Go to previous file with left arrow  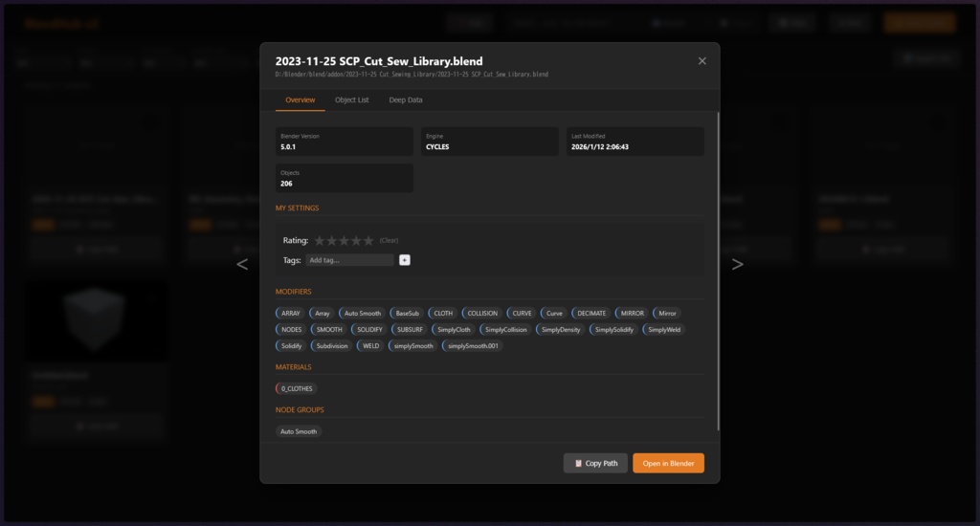coord(242,264)
